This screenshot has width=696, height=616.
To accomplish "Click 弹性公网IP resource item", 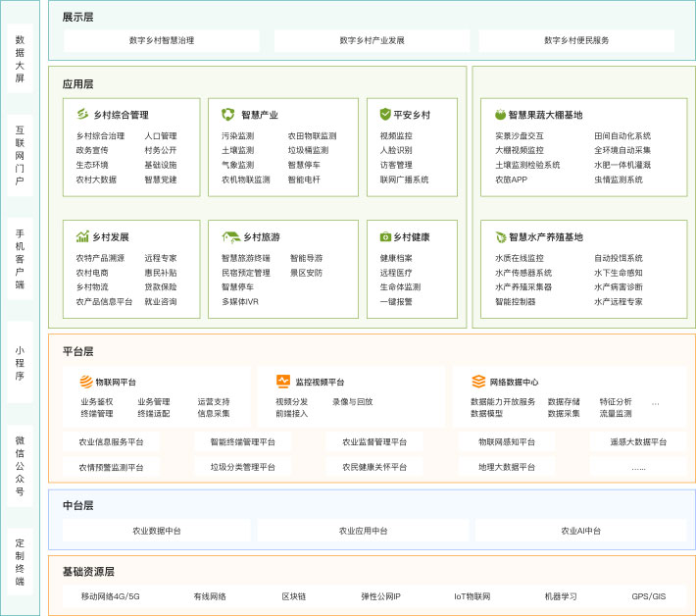I will click(x=380, y=596).
